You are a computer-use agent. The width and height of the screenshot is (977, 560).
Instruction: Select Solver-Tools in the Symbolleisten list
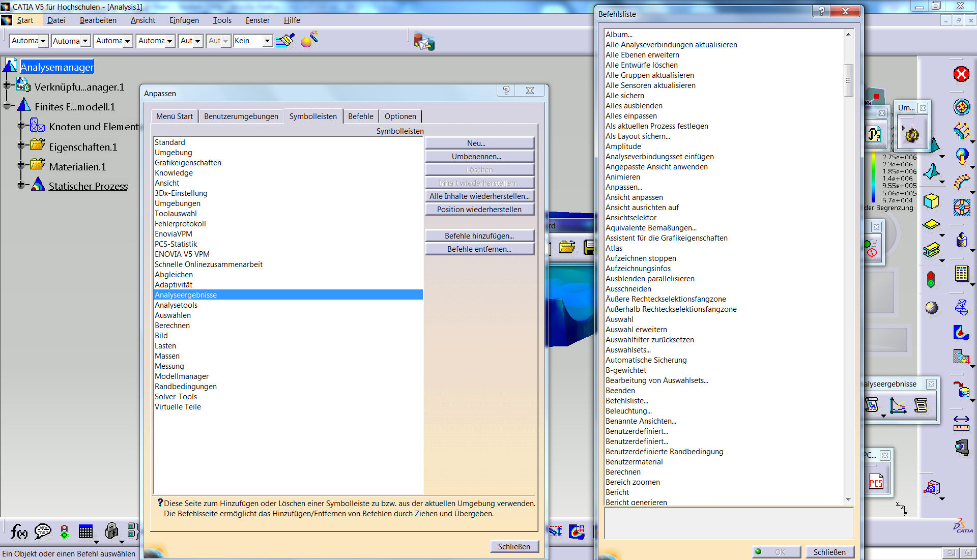click(x=288, y=397)
